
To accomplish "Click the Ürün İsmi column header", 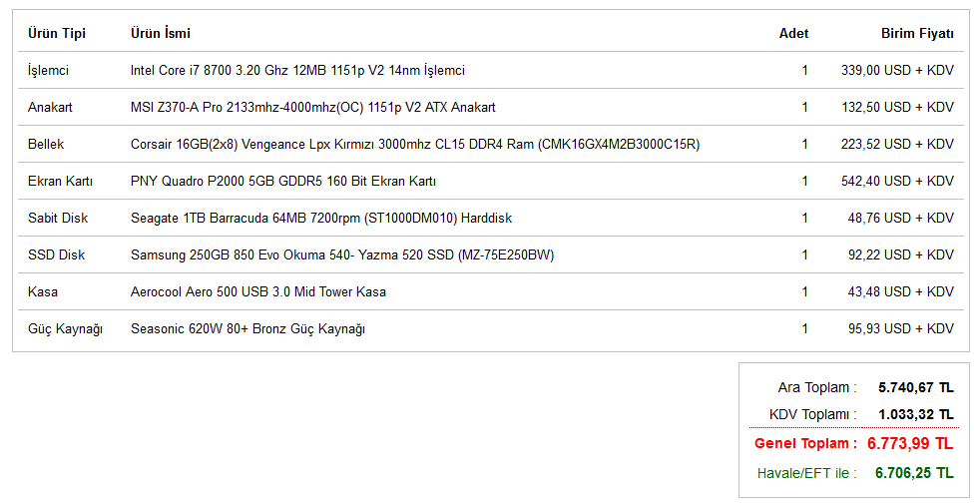I will 161,34.
